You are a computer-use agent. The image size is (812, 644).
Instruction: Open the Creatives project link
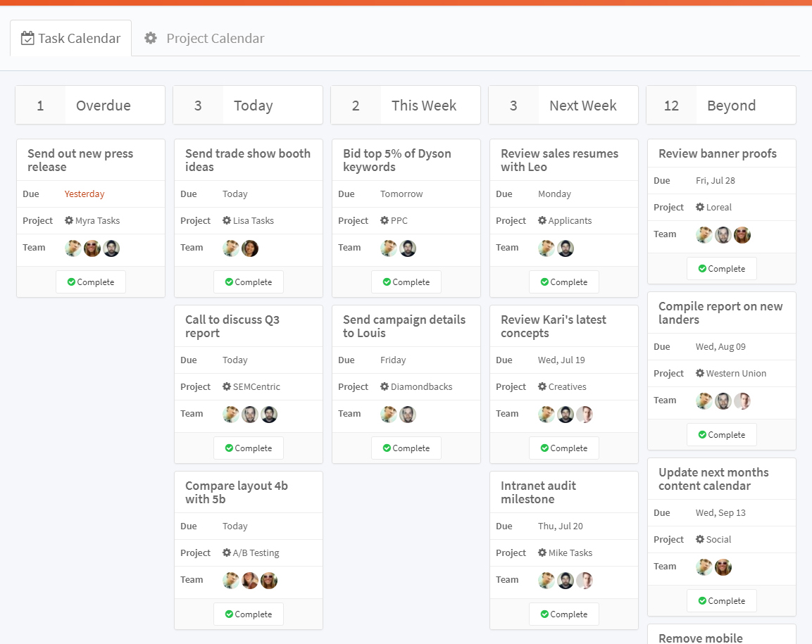click(x=567, y=386)
